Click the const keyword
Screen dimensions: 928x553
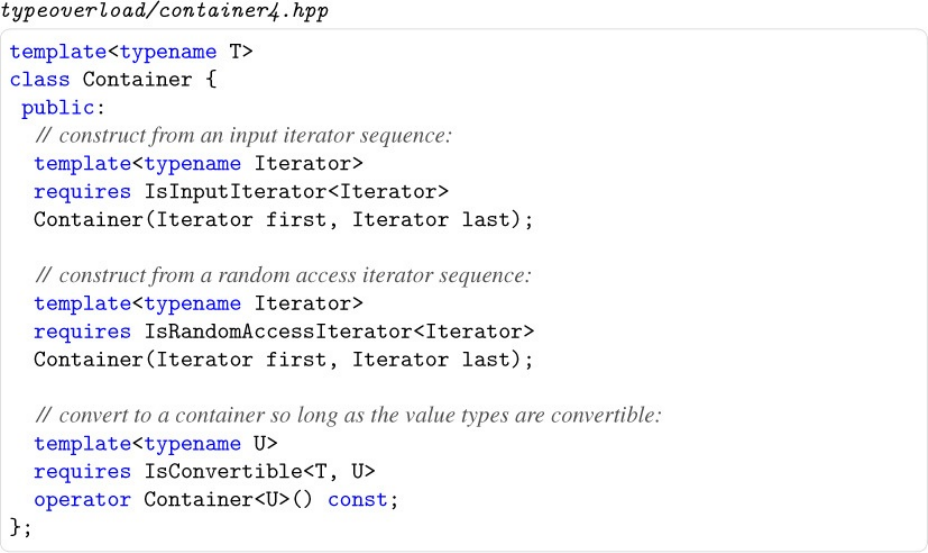[x=358, y=499]
